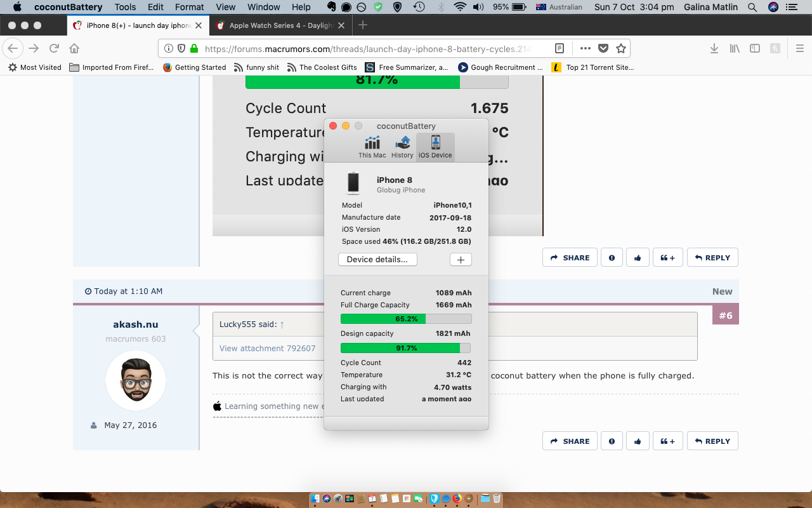This screenshot has width=812, height=508.
Task: Click the Firefox icon in the Dock
Action: click(457, 498)
